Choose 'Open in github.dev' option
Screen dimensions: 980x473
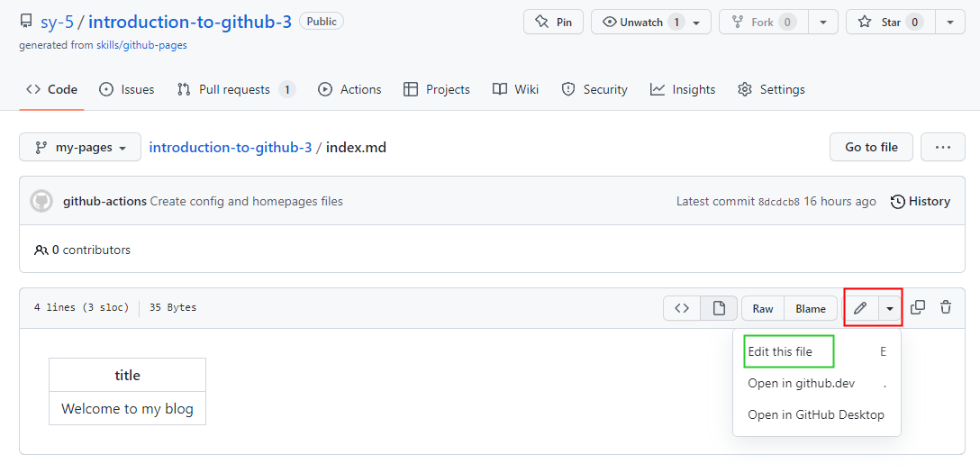801,383
